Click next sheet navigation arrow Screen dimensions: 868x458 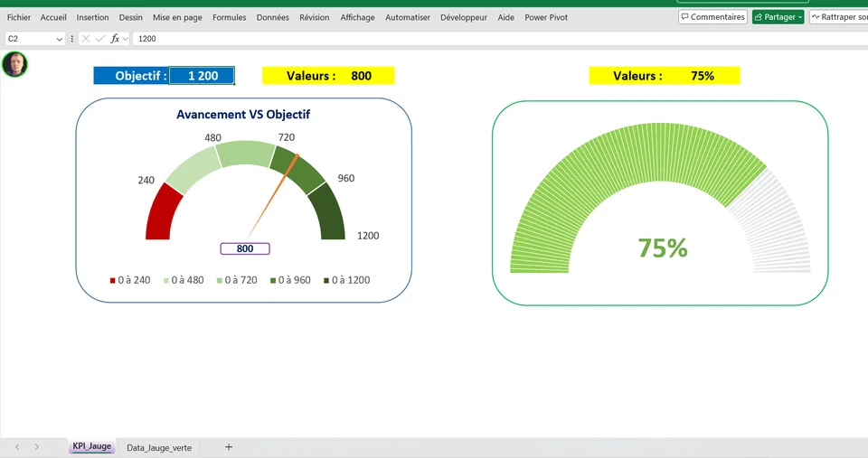(36, 447)
